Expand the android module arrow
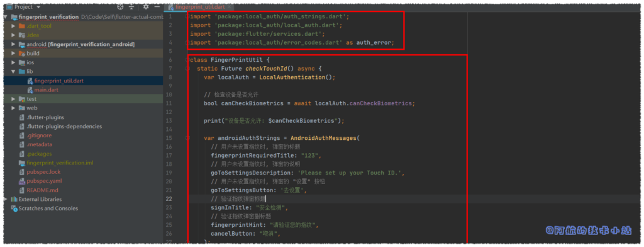Viewport: 644px width, 247px height. (14, 44)
